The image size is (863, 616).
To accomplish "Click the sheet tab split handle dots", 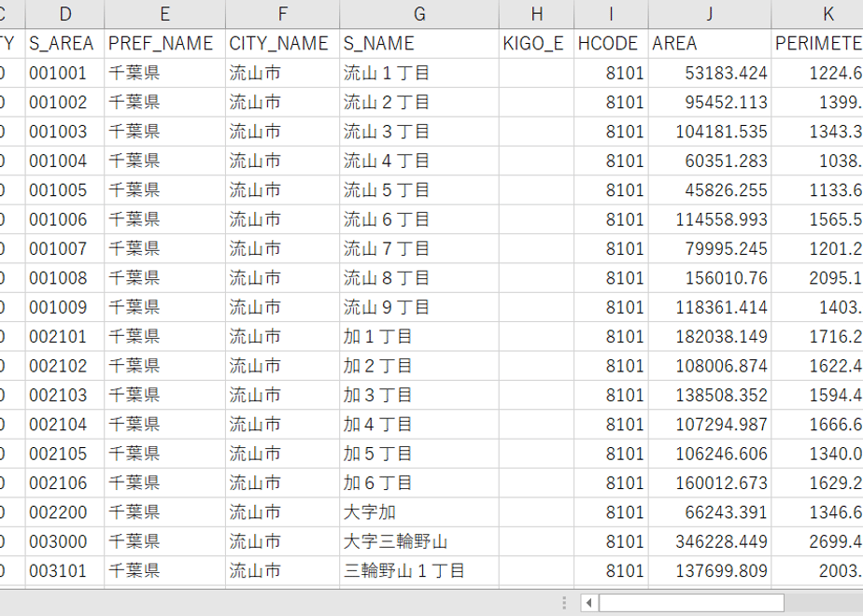I will 564,603.
